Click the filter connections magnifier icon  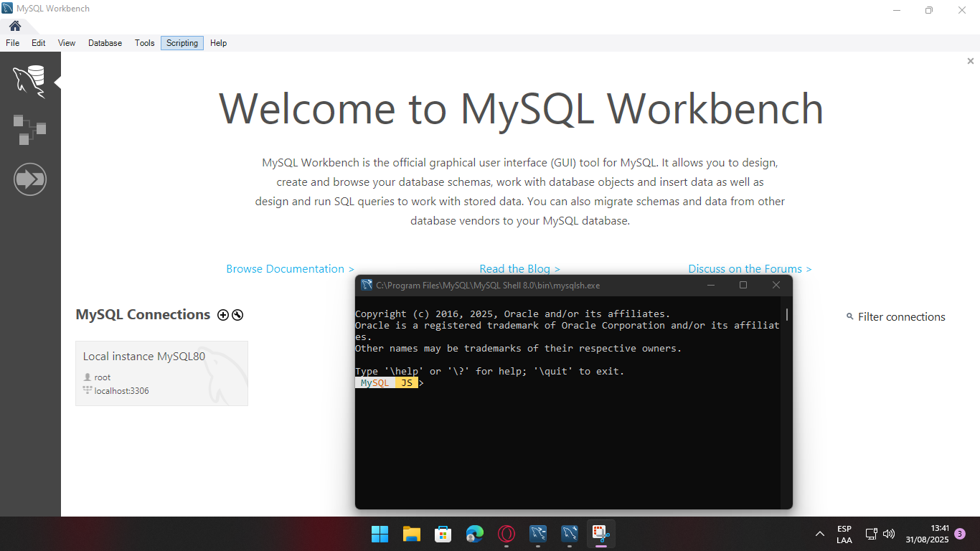[x=849, y=316]
